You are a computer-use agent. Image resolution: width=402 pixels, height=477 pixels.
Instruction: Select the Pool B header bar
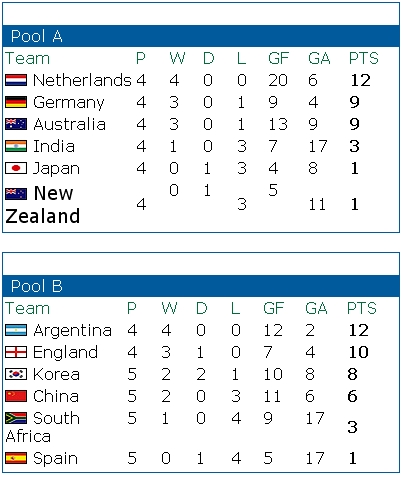201,286
